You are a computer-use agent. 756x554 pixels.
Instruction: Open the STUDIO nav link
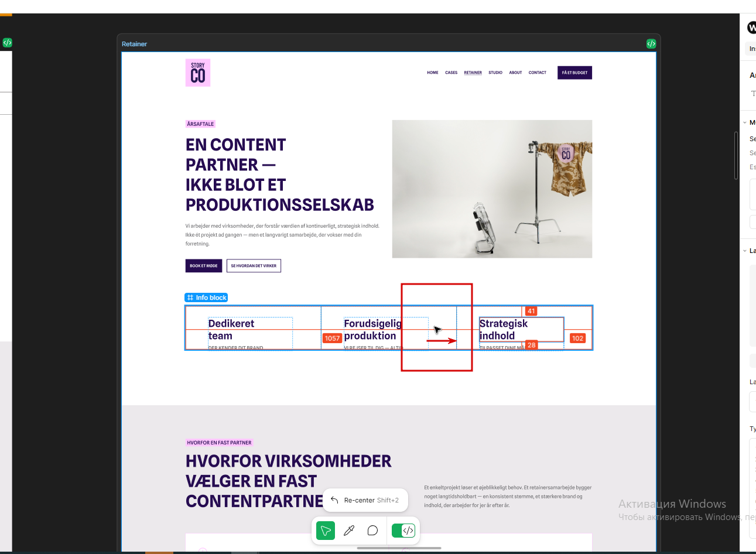click(495, 73)
